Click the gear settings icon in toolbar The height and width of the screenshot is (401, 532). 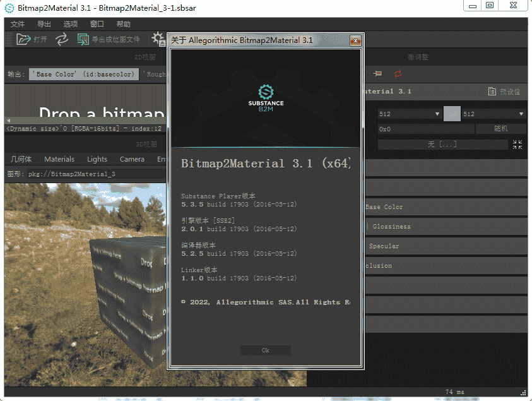tap(158, 39)
